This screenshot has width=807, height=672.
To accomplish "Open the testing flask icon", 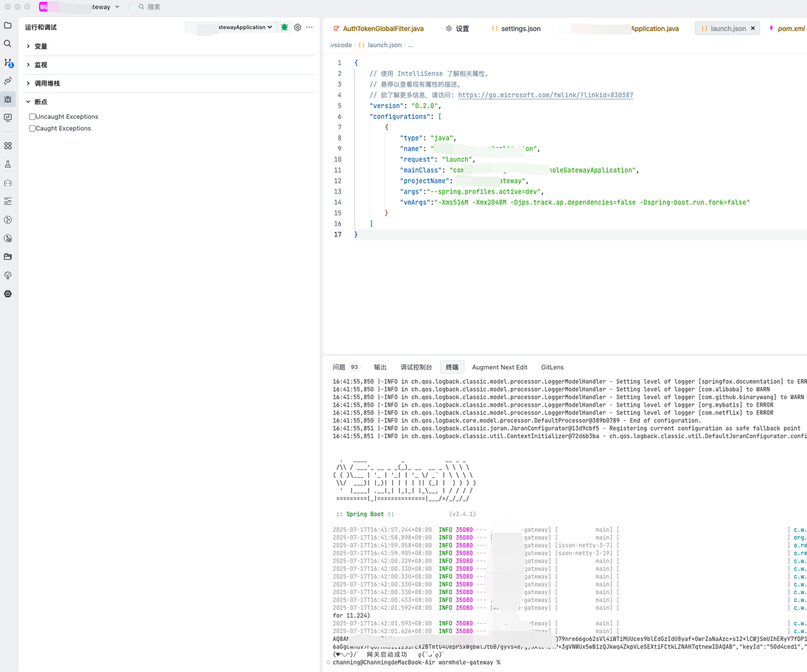I will tap(8, 164).
